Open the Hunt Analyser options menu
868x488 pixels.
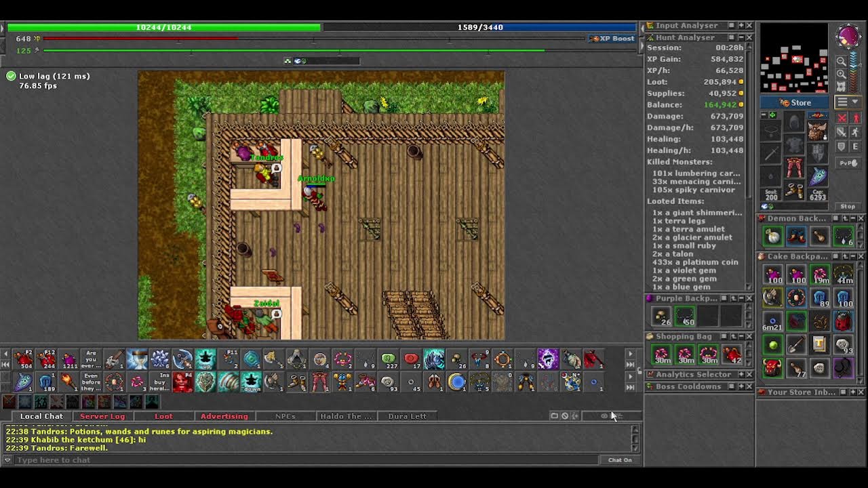[731, 37]
